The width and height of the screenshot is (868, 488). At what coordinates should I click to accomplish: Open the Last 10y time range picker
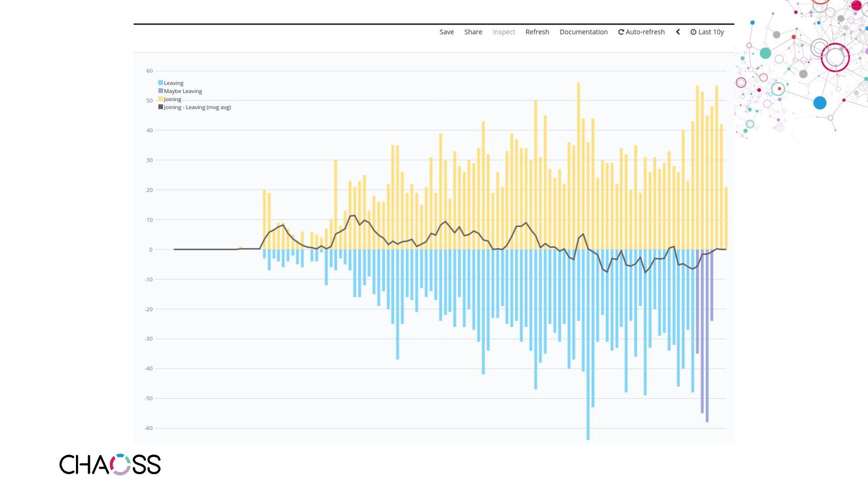(x=711, y=32)
